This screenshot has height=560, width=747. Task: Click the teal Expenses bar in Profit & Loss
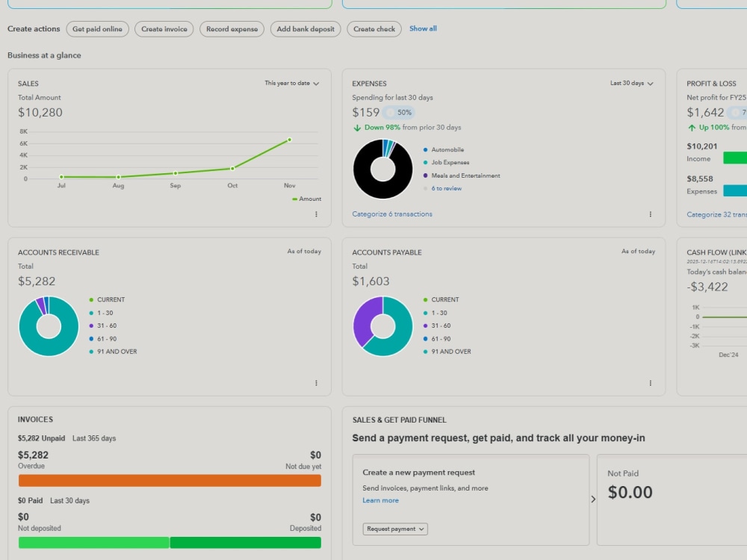point(735,190)
